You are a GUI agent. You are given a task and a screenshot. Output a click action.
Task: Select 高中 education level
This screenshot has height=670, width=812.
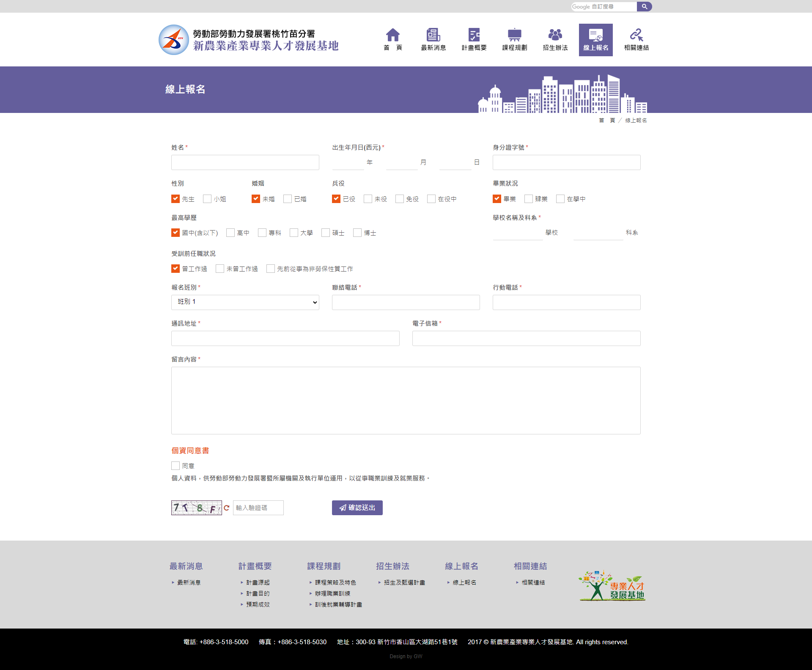coord(230,233)
